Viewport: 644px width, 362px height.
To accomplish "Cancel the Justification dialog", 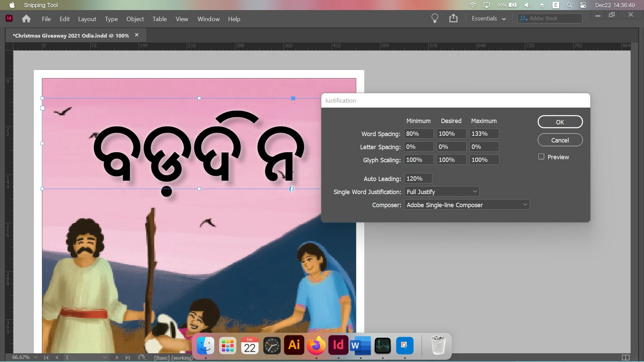I will click(x=560, y=140).
